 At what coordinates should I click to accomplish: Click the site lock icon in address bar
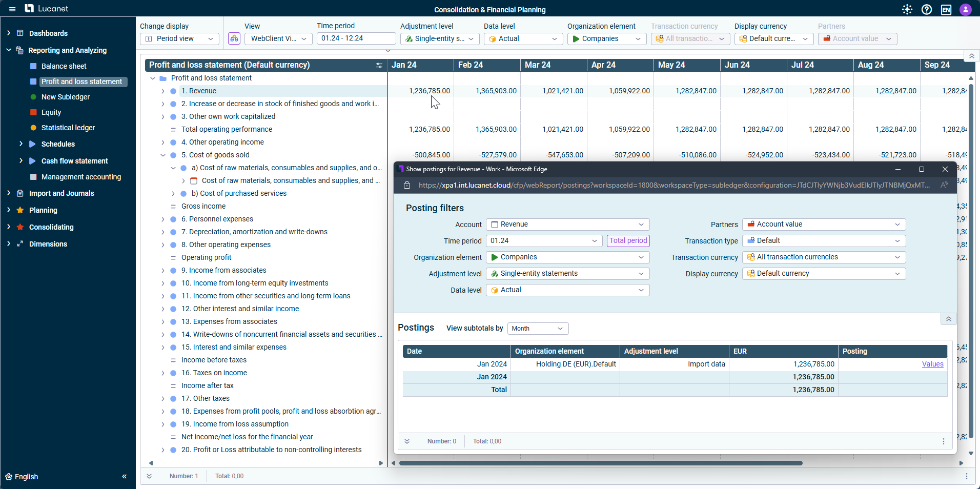(x=407, y=185)
